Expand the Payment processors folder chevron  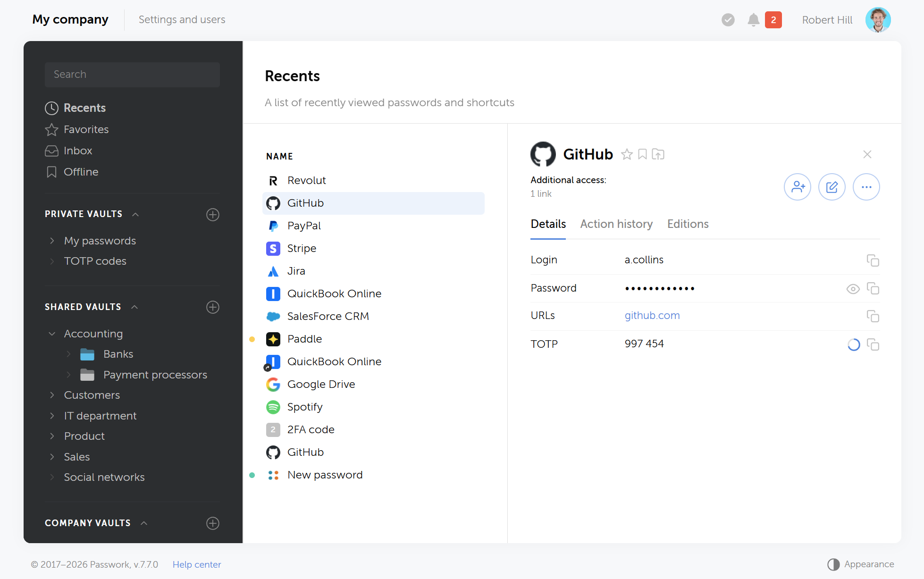point(68,375)
